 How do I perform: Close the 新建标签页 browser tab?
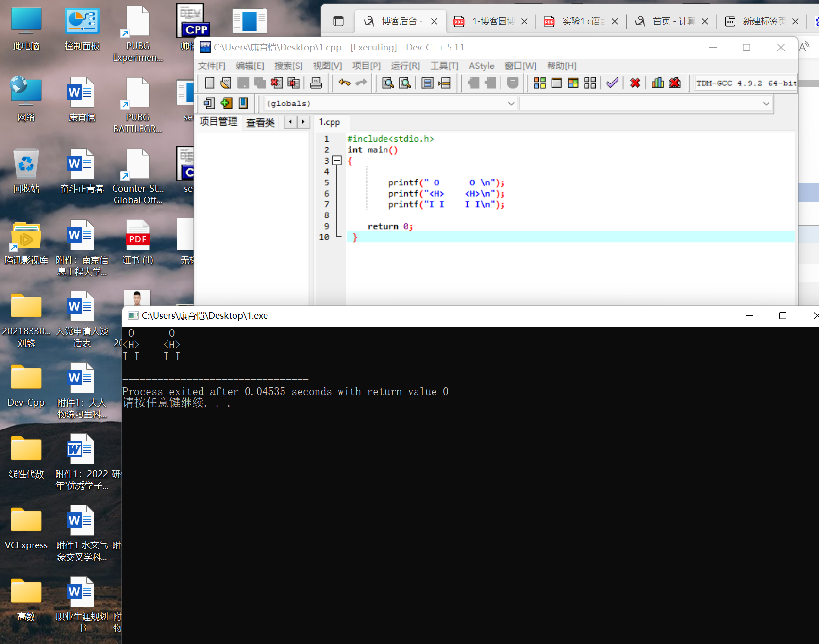pos(795,21)
